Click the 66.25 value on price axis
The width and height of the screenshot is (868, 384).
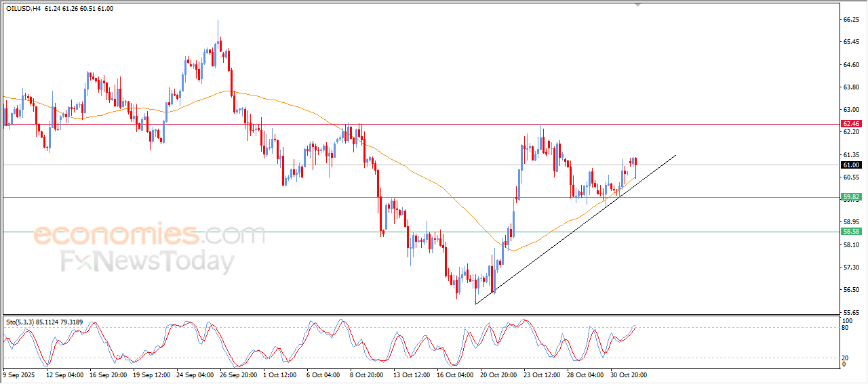[850, 20]
